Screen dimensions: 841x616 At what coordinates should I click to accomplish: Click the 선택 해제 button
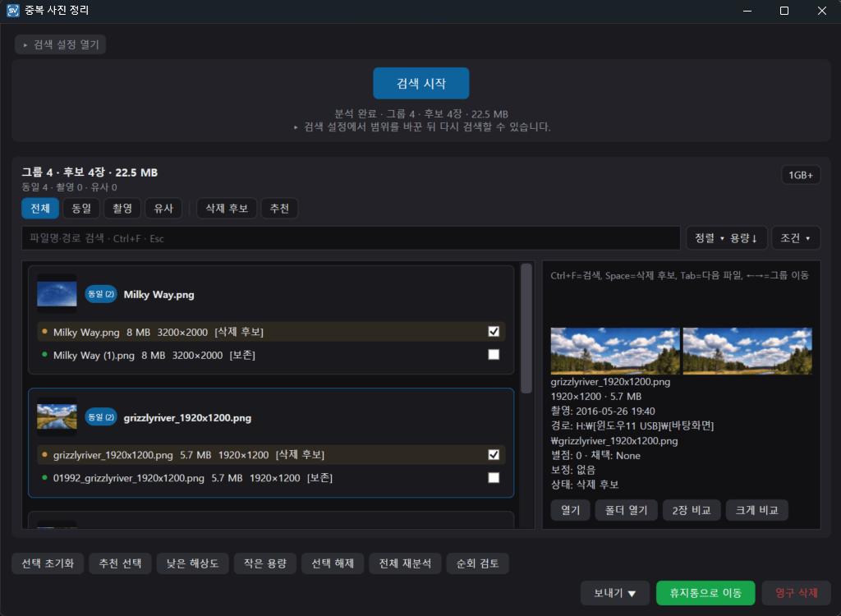333,563
